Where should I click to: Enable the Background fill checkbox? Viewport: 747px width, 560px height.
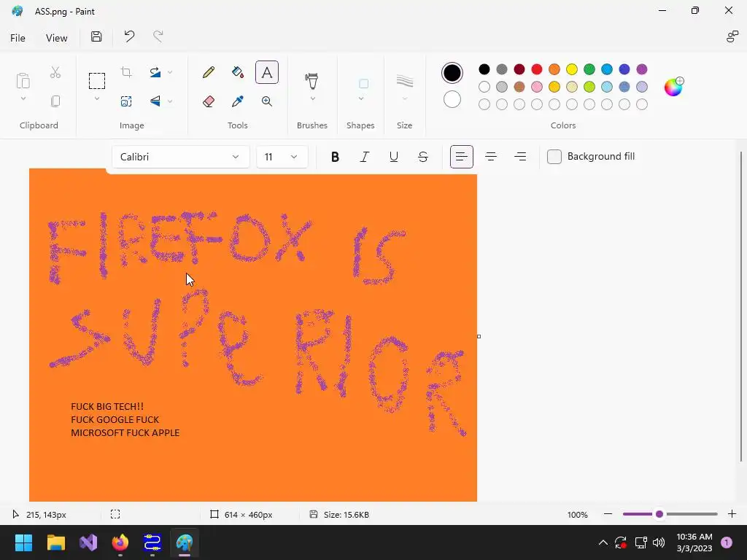[554, 157]
